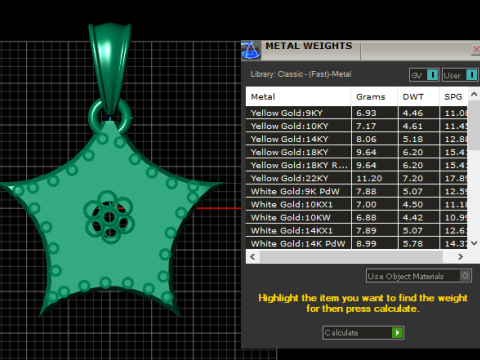Select the White Gold:10KX1 row
Viewport: 480px width, 360px height.
coord(357,204)
